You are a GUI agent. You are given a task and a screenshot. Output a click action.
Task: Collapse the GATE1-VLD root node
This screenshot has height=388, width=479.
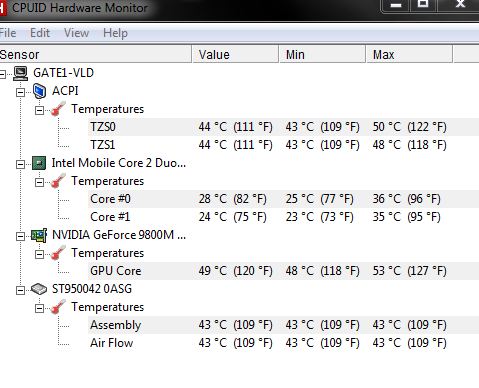pyautogui.click(x=2, y=74)
